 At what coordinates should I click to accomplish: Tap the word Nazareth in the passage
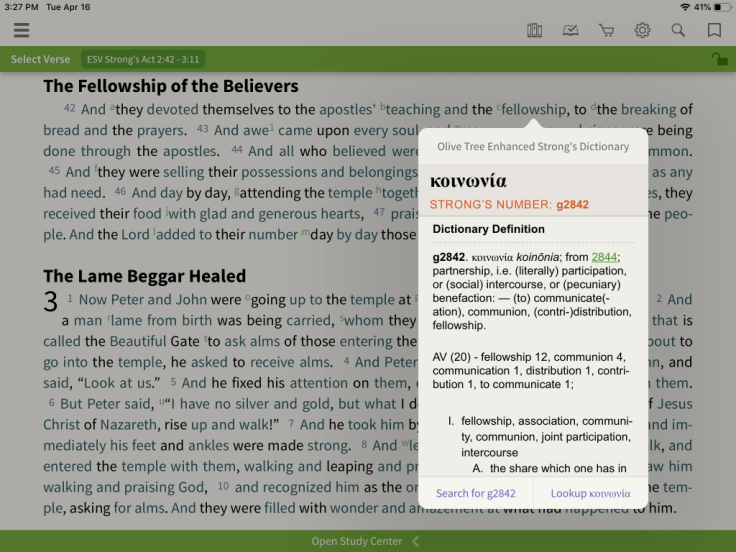point(127,425)
